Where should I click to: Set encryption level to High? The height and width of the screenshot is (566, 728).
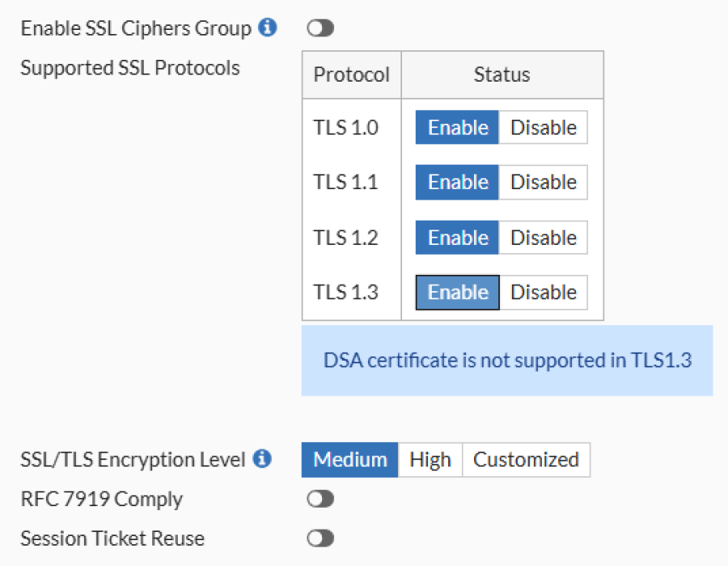point(430,460)
